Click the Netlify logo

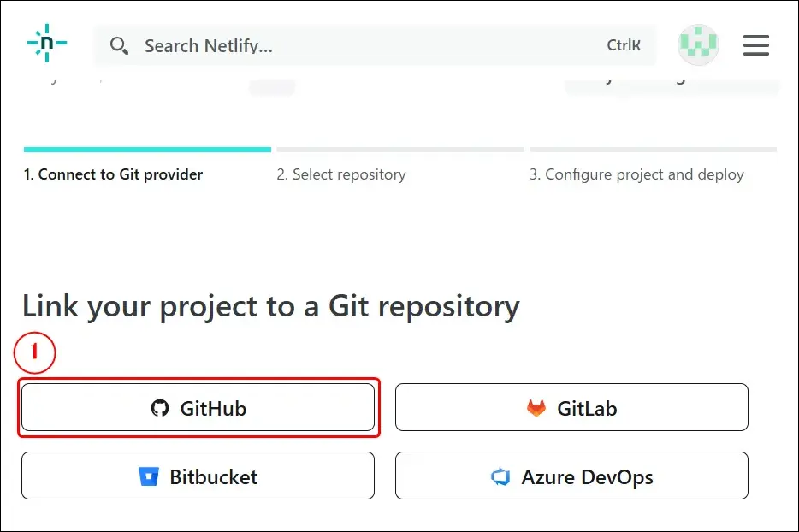pos(47,43)
